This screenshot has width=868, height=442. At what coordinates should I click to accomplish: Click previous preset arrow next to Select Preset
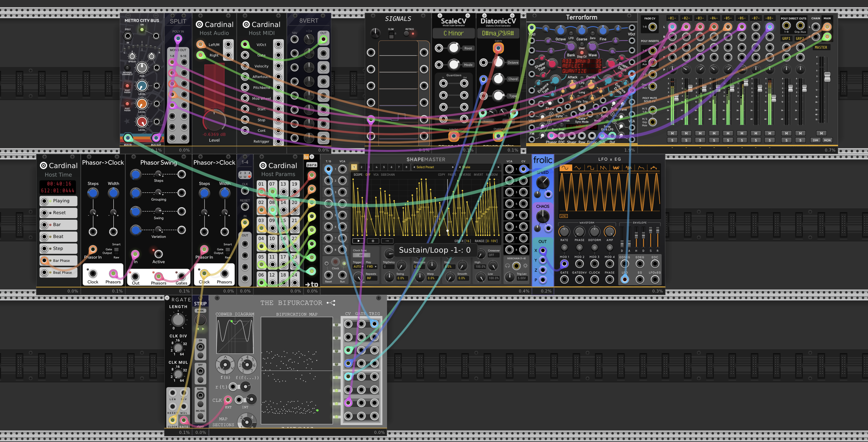tap(414, 167)
